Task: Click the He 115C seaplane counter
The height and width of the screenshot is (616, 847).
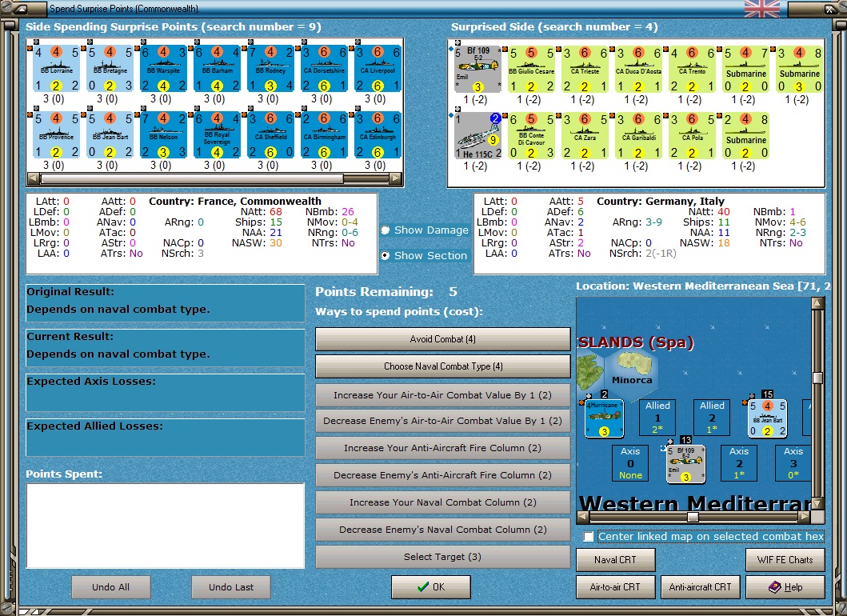Action: [x=477, y=136]
